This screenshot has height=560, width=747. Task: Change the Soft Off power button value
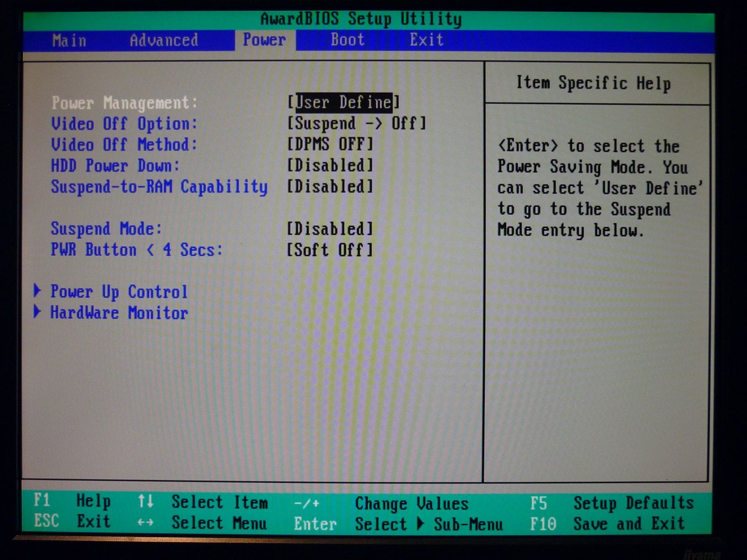click(x=330, y=250)
